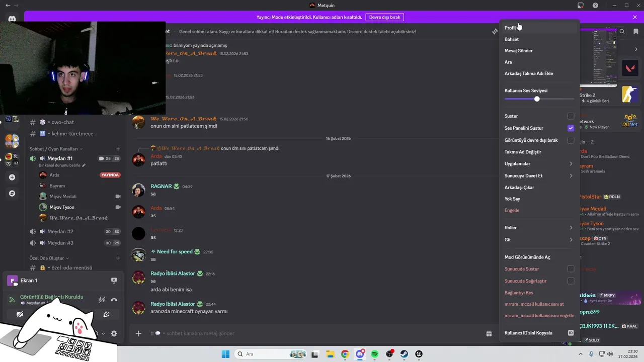
Task: Click the red Engelle option
Action: tap(539, 210)
